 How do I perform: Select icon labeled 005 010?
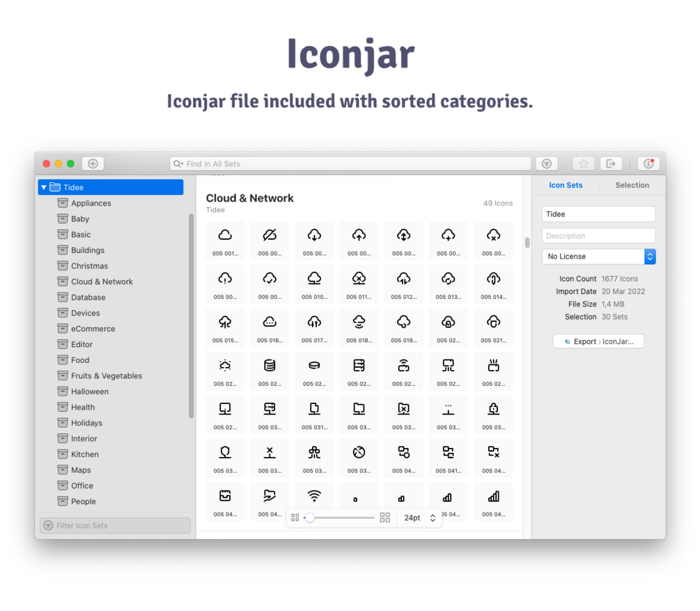tap(314, 284)
